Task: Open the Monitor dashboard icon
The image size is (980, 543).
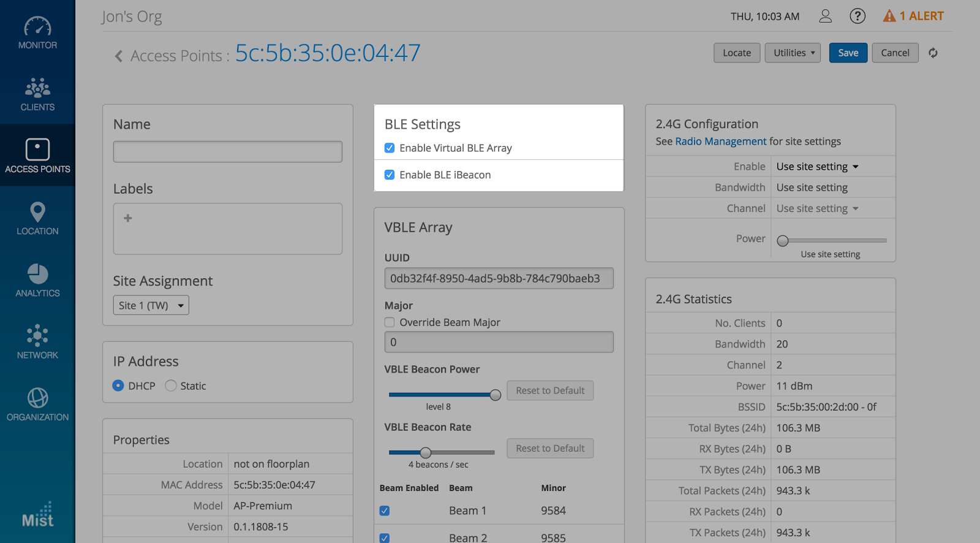Action: tap(37, 26)
